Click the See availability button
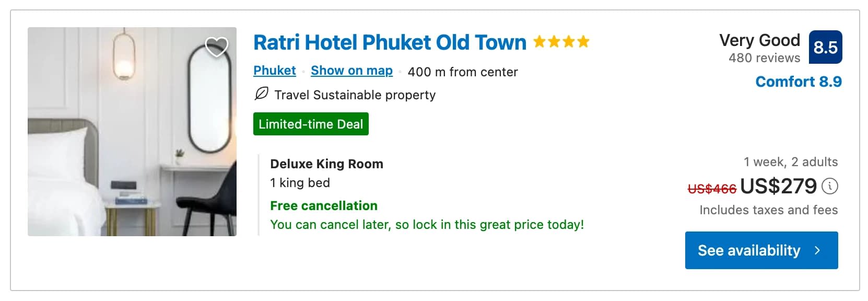This screenshot has width=868, height=301. [x=761, y=250]
